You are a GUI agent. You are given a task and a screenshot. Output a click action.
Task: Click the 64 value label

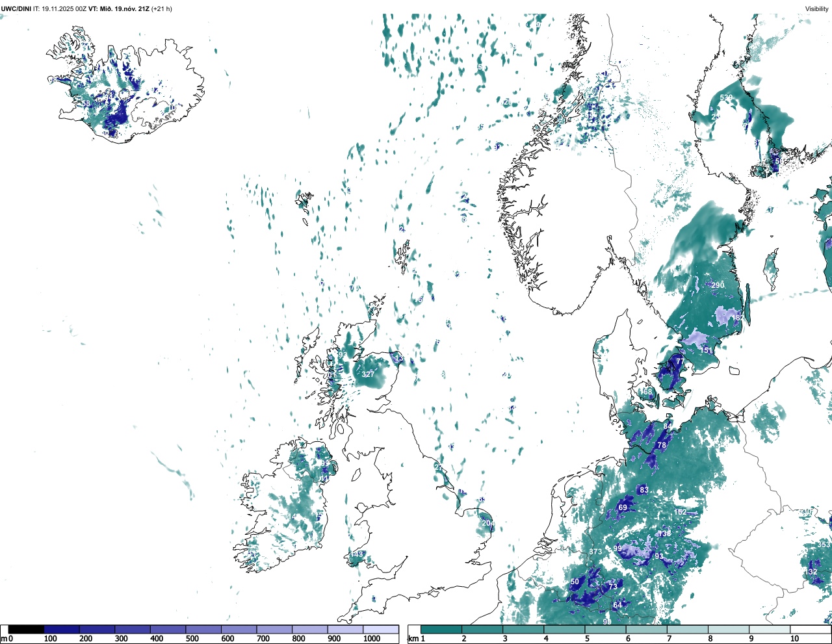[617, 605]
